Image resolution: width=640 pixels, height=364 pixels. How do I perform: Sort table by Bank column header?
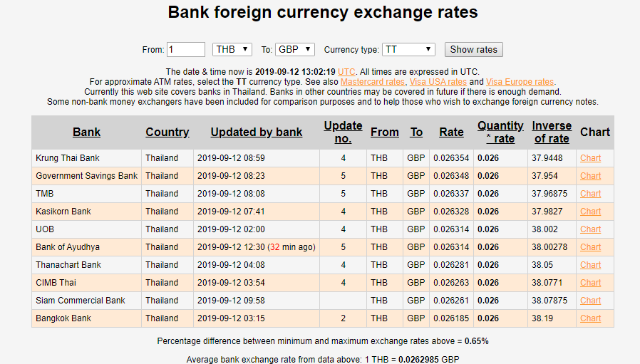pyautogui.click(x=86, y=132)
